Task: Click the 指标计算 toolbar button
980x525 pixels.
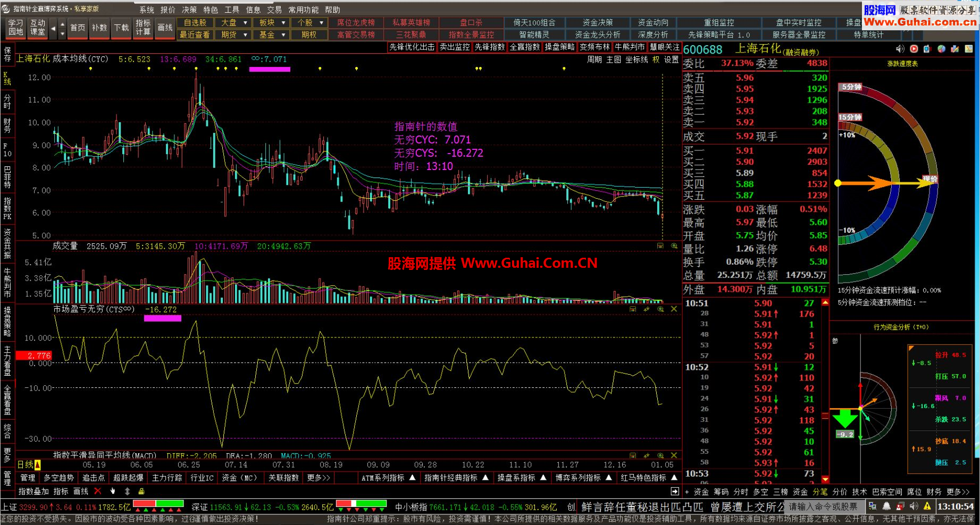Action: coord(143,28)
